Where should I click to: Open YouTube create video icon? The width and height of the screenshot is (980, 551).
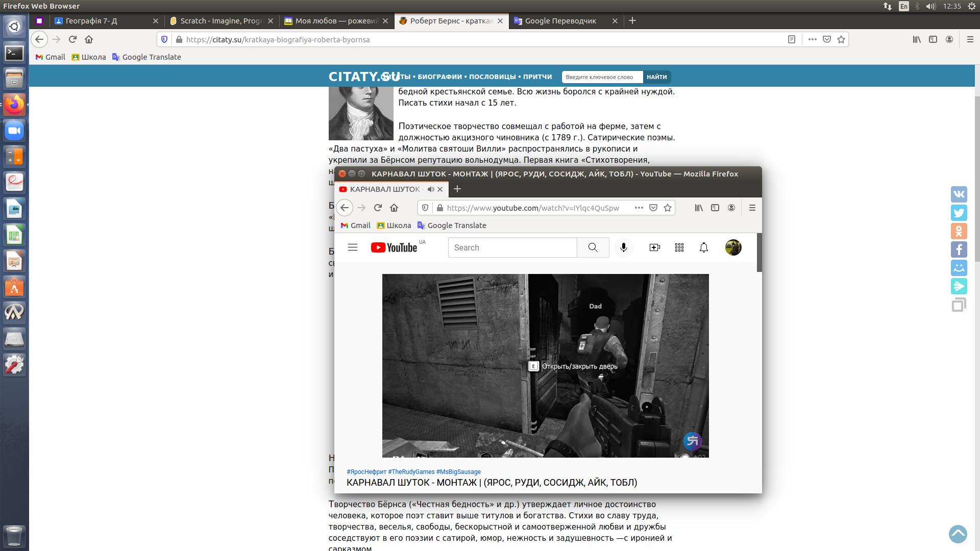(654, 247)
